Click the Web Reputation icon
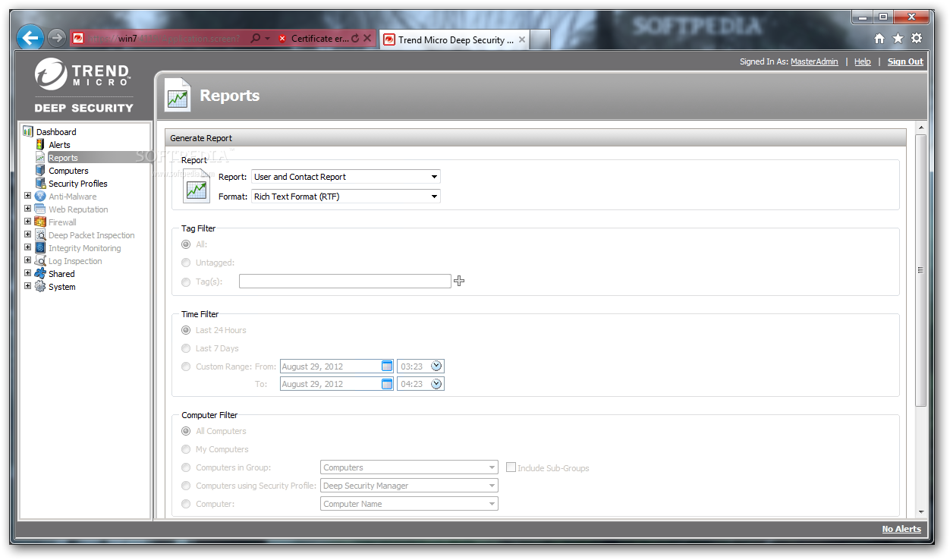 tap(40, 209)
